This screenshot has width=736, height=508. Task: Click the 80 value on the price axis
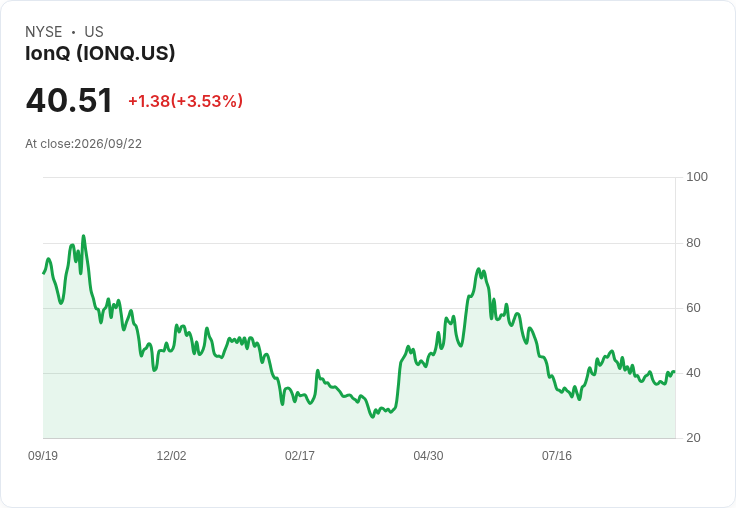693,243
